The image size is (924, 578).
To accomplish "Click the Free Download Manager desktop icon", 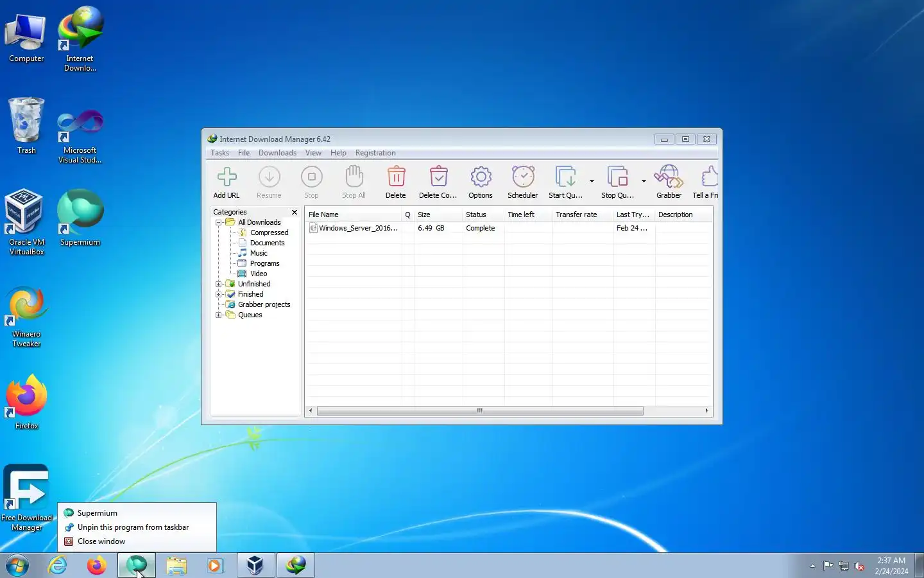I will (26, 498).
